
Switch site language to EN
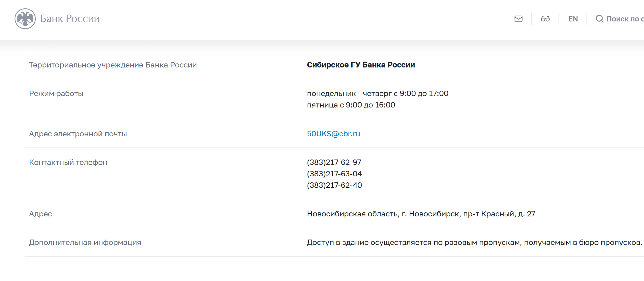click(573, 19)
